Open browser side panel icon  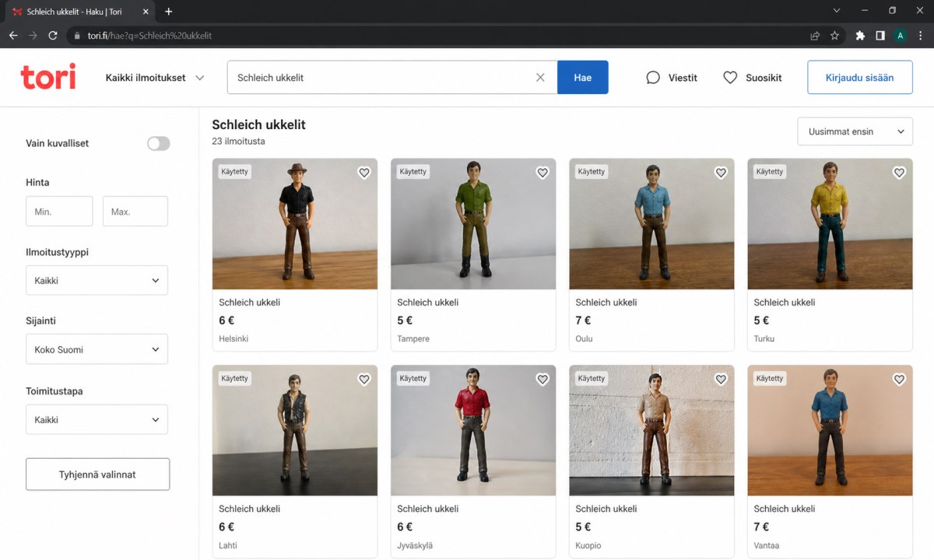click(x=880, y=36)
